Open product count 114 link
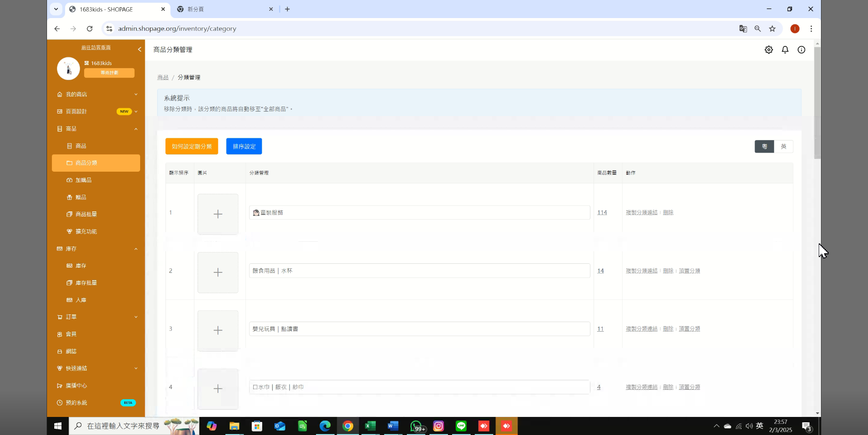The height and width of the screenshot is (435, 868). click(x=602, y=212)
